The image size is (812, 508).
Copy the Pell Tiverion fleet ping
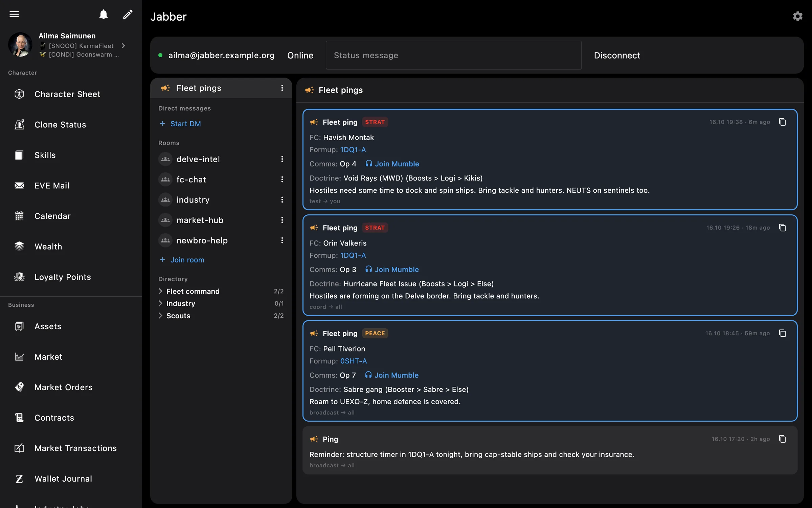tap(783, 333)
